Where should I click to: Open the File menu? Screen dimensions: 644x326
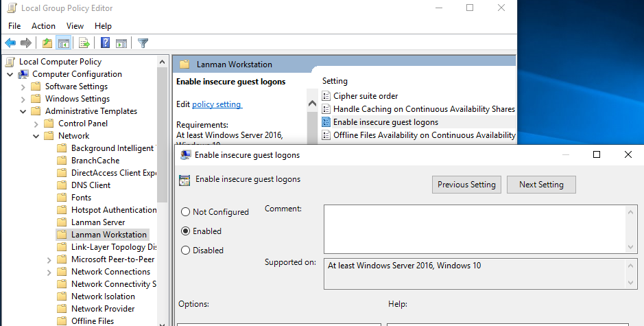click(14, 26)
